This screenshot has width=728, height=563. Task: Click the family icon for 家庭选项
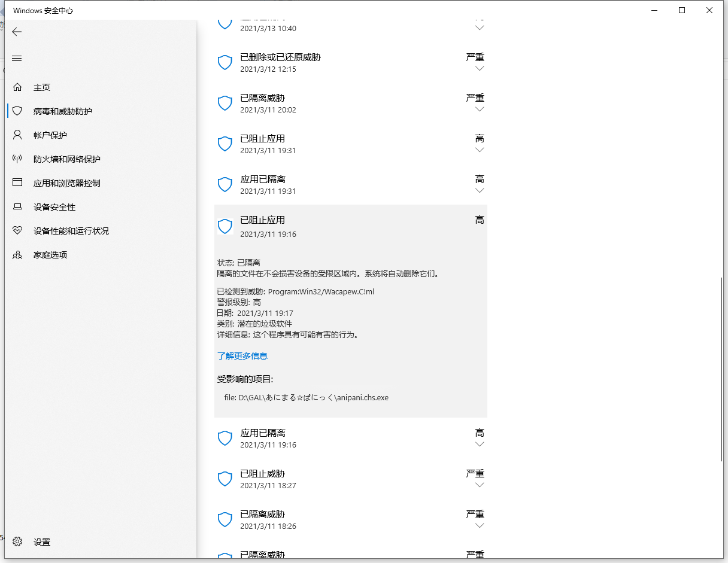(x=17, y=254)
